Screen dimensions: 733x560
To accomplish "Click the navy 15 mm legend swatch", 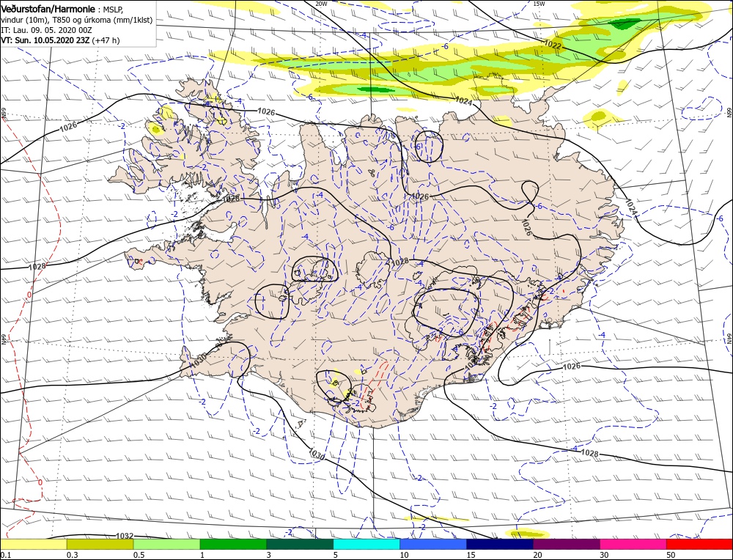I will (500, 544).
